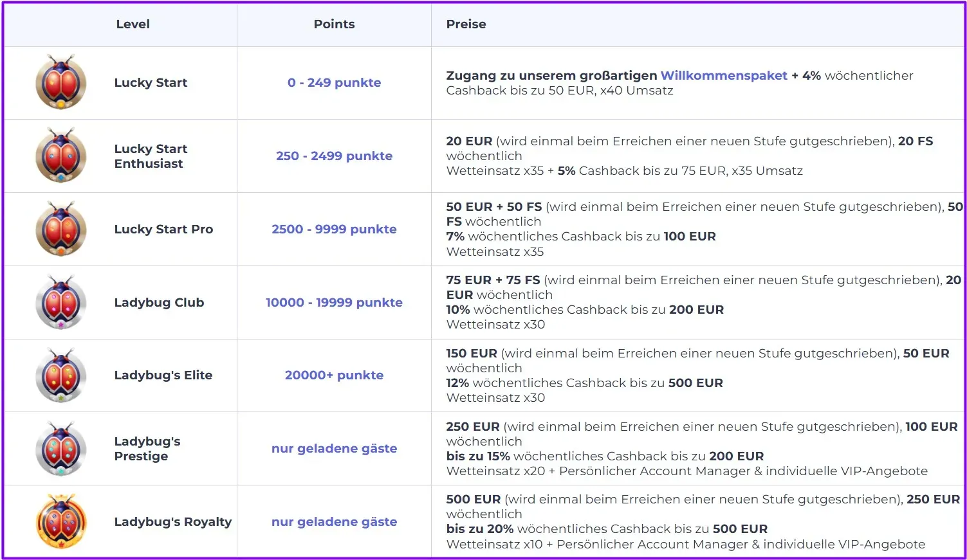Click "nur geladene gäste" in Royalty row

334,521
